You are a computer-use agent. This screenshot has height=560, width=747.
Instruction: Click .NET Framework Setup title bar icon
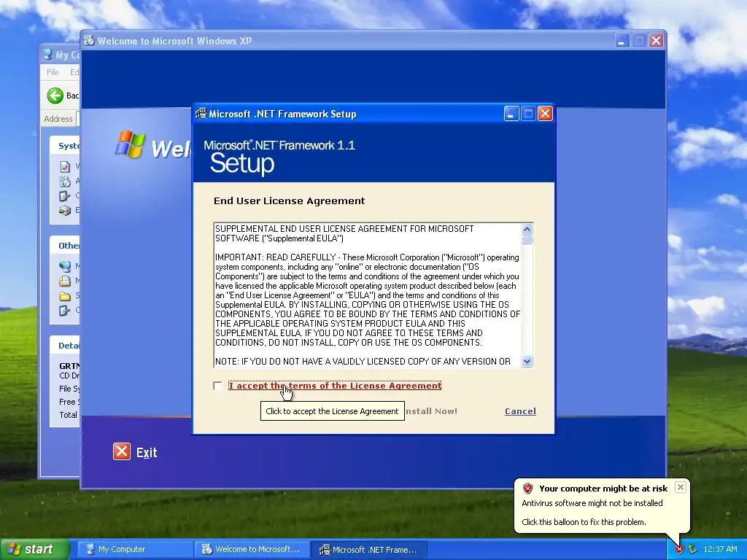pos(201,114)
